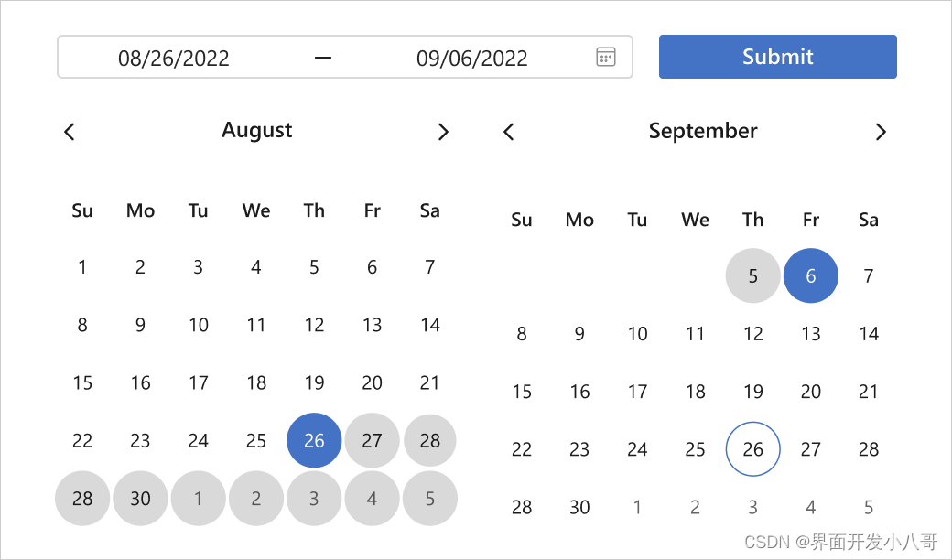Choose August 15 in left calendar
Screen dimensions: 952x560
click(x=82, y=383)
